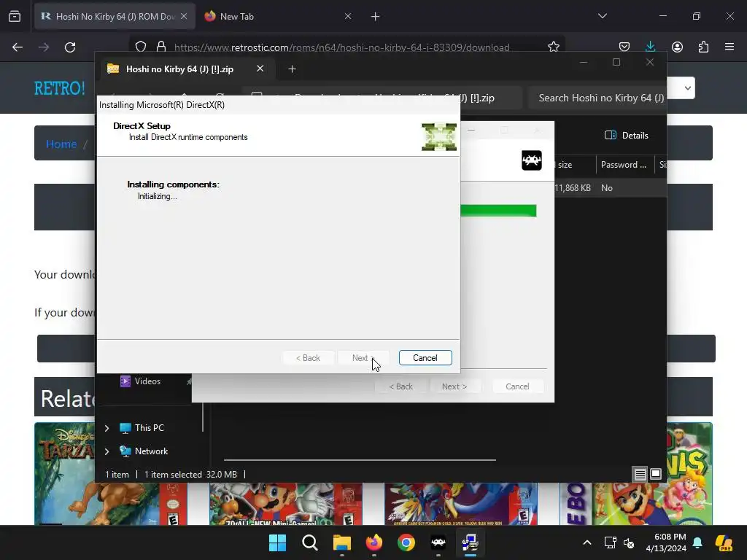Screen dimensions: 747x560
Task: Go back in Firefox
Action: tap(18, 47)
